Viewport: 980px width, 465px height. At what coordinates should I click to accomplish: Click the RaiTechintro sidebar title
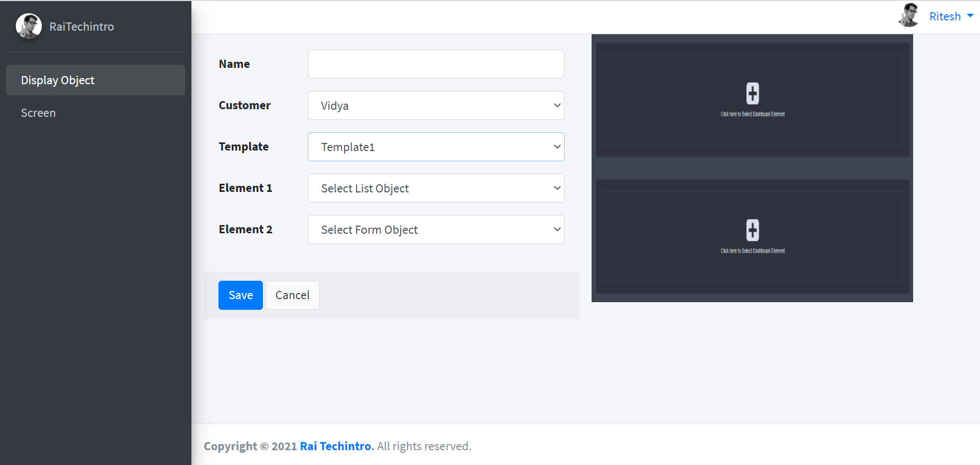(x=81, y=26)
